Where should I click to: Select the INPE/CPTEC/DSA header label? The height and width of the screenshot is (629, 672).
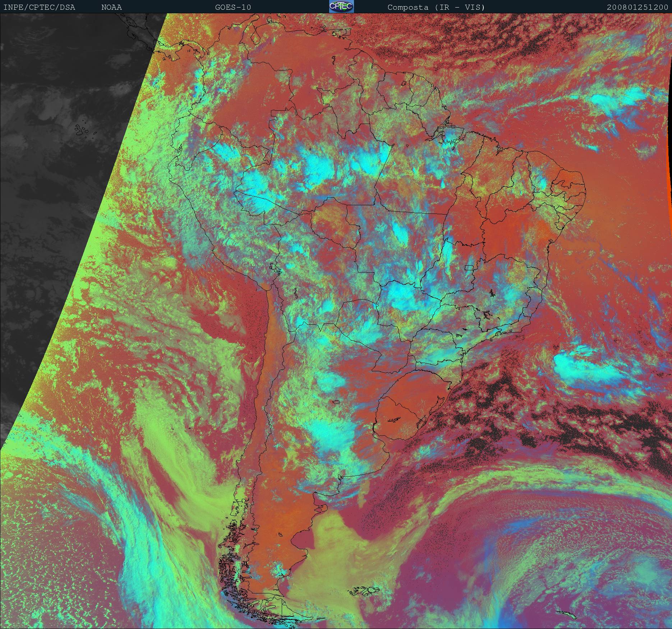[39, 7]
